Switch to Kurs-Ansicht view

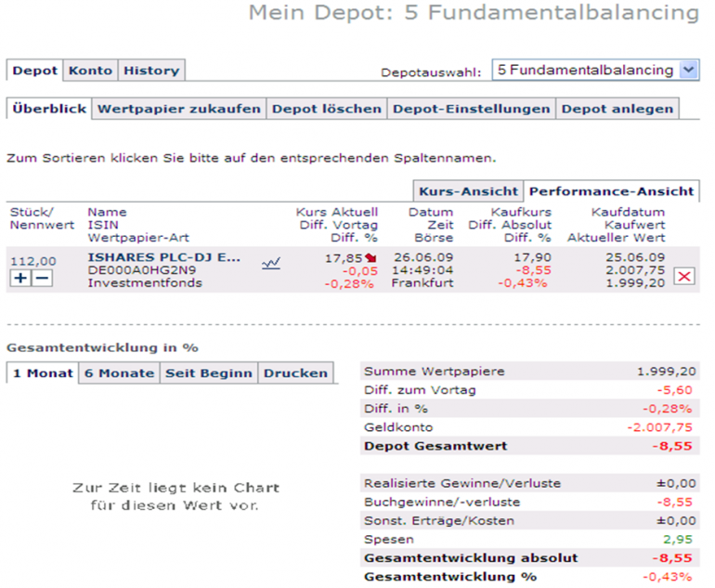click(468, 191)
